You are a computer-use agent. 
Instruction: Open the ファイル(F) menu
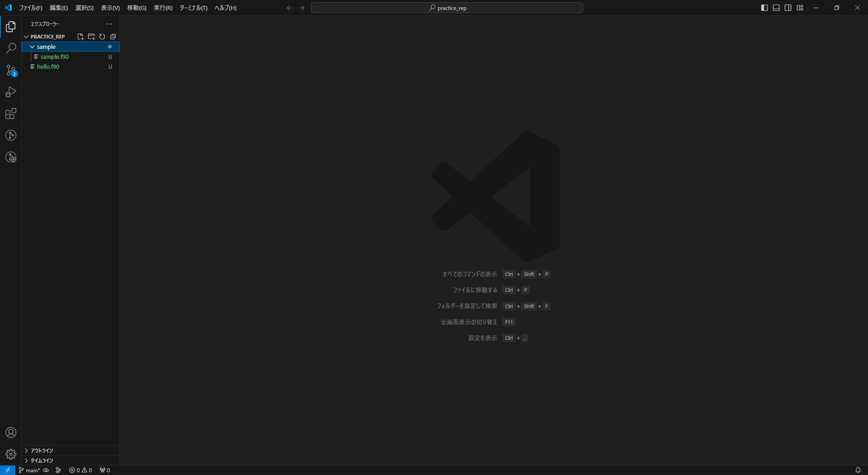point(31,8)
